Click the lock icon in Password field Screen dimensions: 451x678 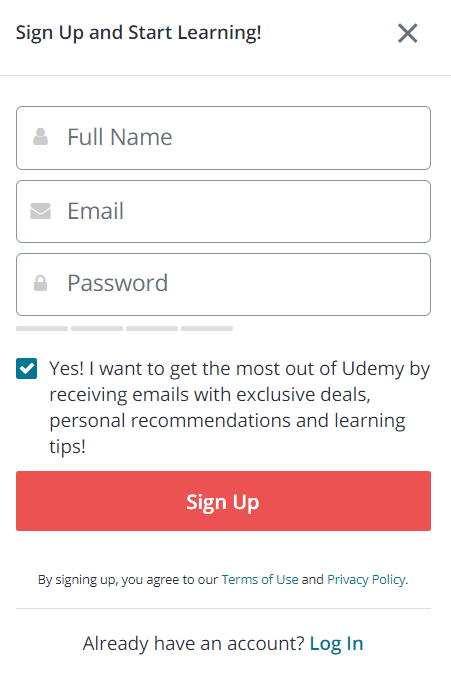(x=41, y=283)
